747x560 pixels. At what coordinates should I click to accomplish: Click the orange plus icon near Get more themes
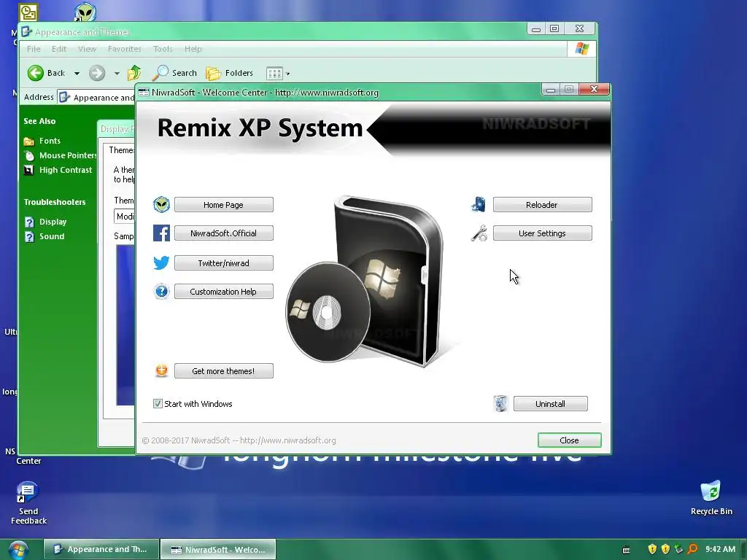161,370
